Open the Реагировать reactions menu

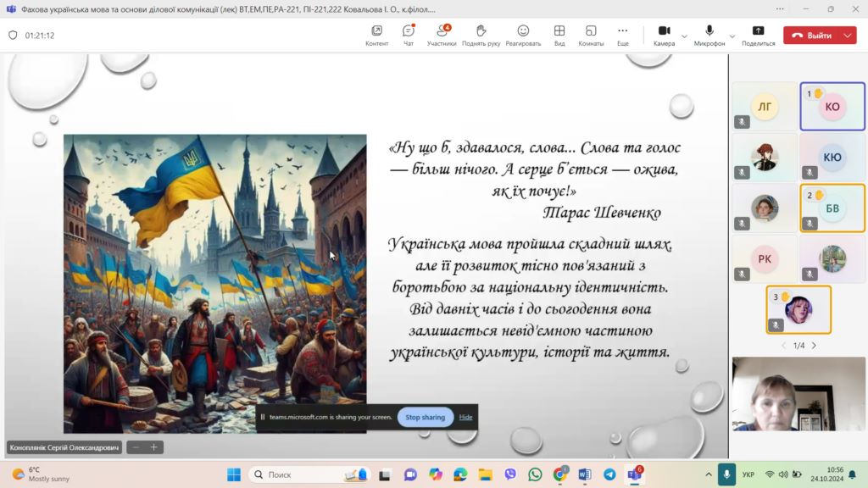(x=523, y=35)
